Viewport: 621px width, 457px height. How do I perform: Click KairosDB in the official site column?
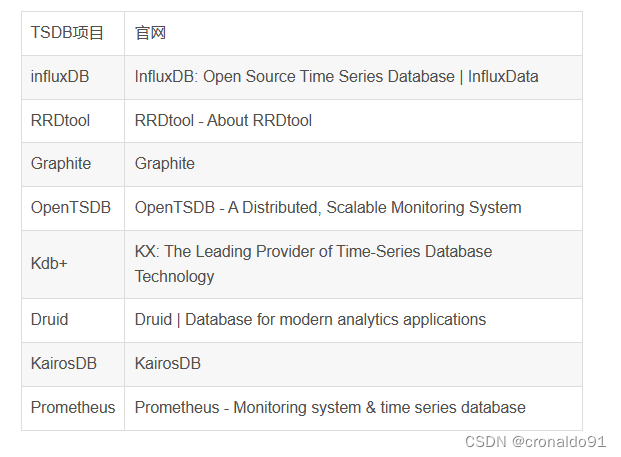point(168,364)
